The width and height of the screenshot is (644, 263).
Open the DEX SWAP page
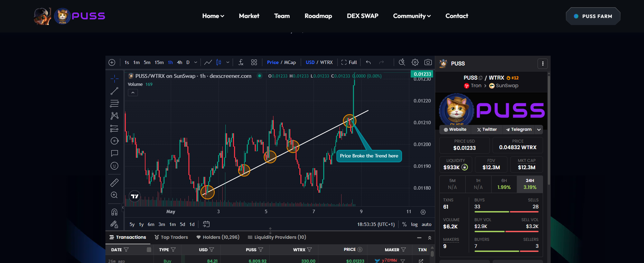pos(362,16)
